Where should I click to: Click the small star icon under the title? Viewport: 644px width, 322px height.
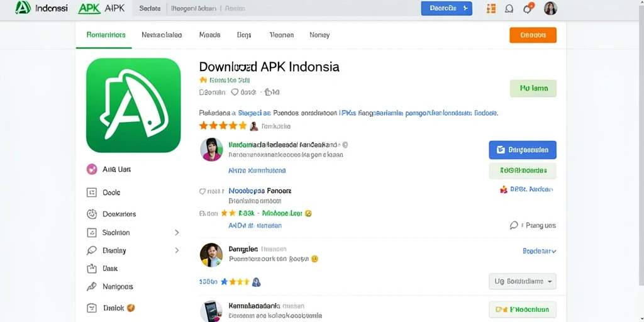[203, 80]
